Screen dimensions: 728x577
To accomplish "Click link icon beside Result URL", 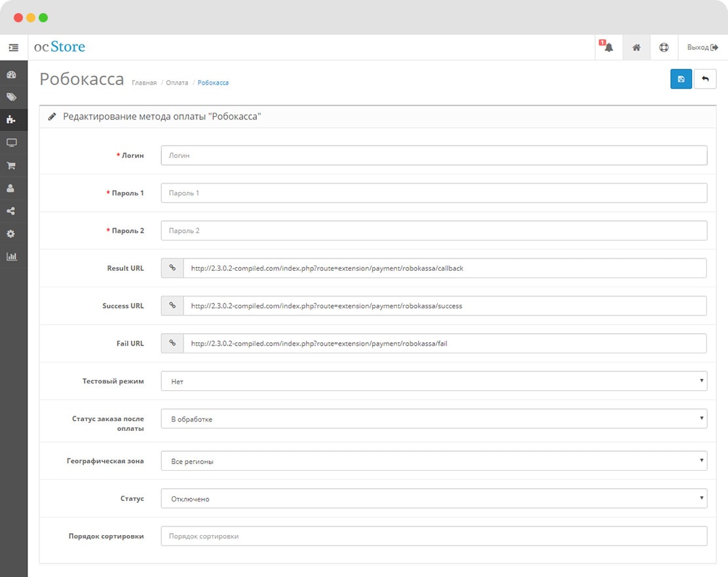I will tap(172, 268).
